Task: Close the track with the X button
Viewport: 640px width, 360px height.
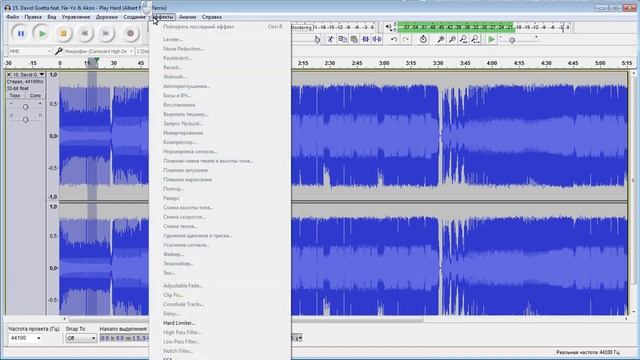Action: point(9,75)
